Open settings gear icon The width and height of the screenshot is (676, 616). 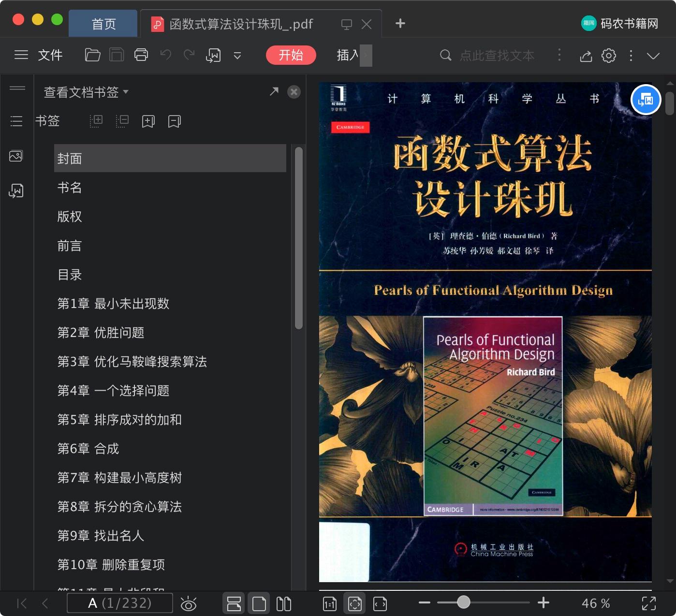609,56
